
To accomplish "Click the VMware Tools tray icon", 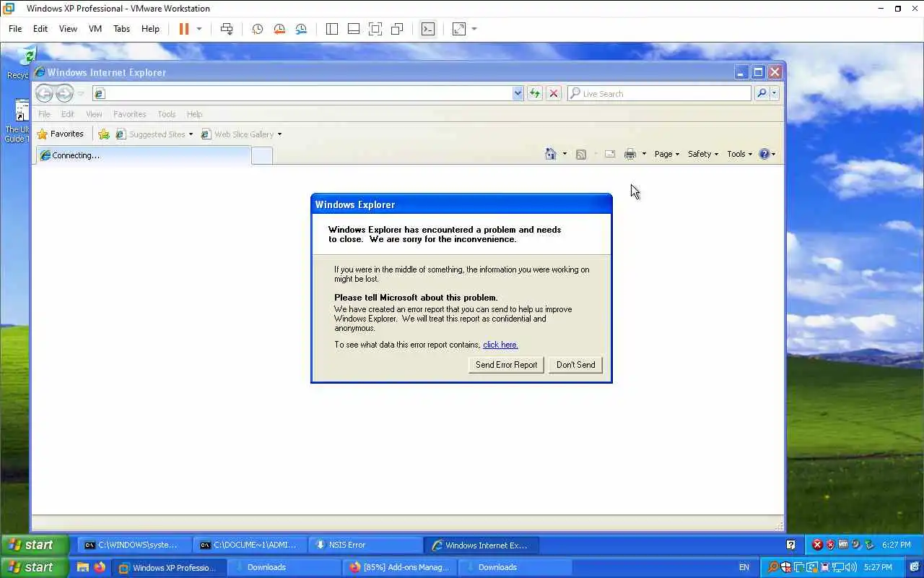I will [x=842, y=545].
